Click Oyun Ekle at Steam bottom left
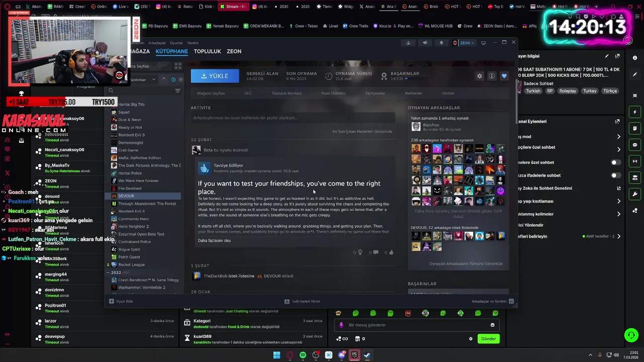 [x=121, y=301]
